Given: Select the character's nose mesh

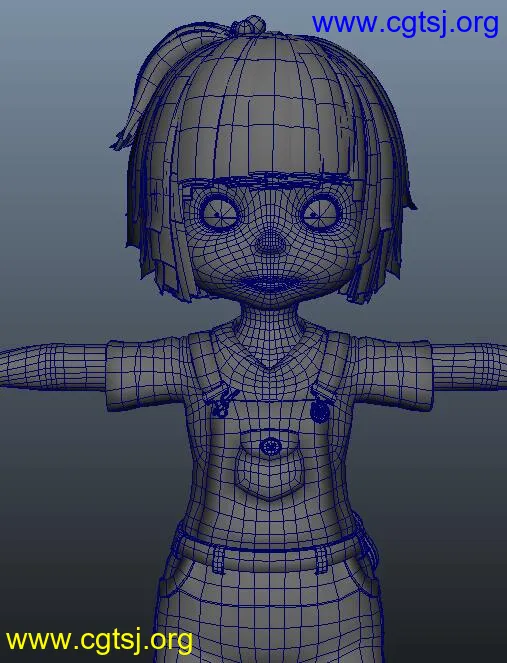Looking at the screenshot, I should [x=271, y=242].
